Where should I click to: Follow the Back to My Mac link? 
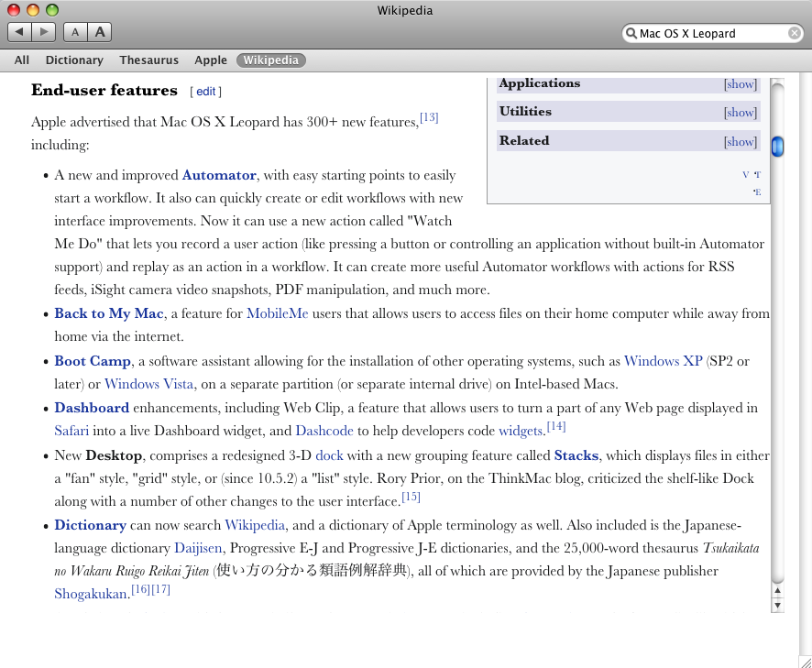coord(109,313)
